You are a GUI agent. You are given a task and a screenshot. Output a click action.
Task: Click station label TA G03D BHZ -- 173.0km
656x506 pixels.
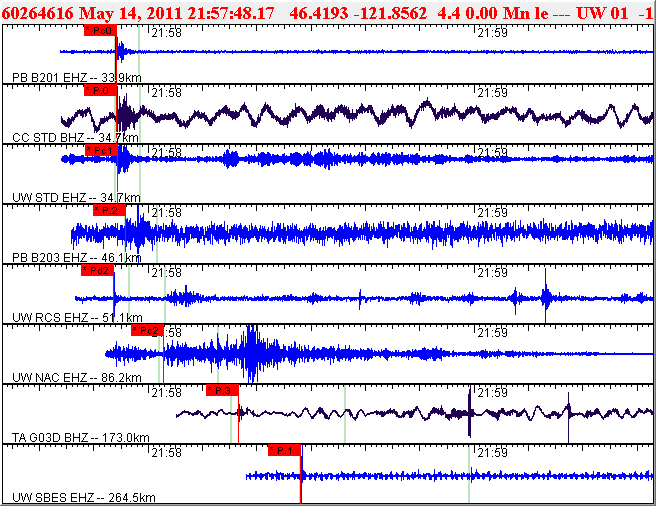pos(81,438)
